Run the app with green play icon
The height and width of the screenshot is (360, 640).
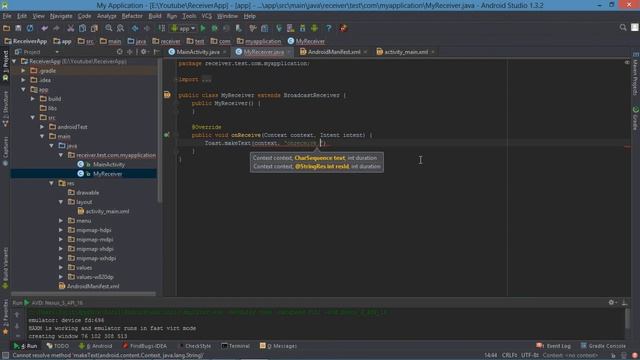[x=203, y=28]
